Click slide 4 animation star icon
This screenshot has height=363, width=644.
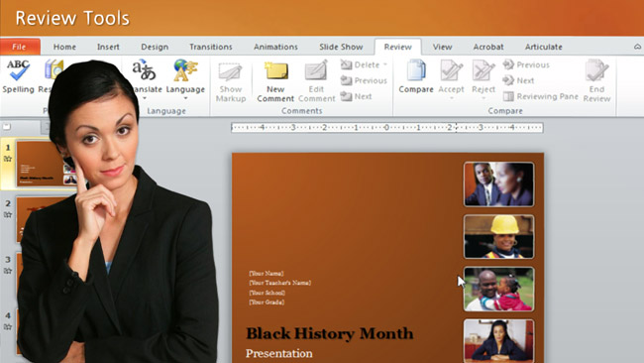(x=8, y=327)
